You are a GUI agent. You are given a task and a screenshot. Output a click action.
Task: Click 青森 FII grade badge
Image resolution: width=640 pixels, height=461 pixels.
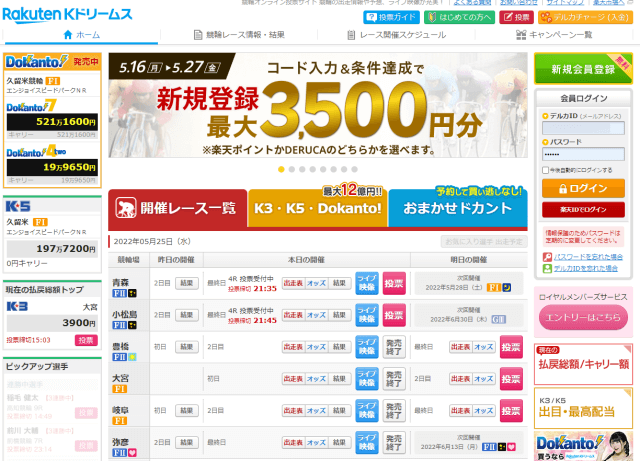click(x=120, y=293)
